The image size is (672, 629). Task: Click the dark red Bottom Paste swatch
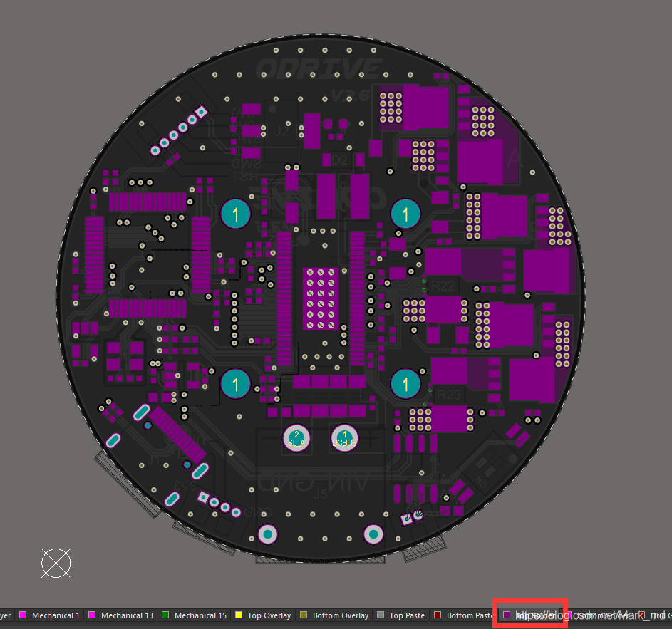pos(438,615)
